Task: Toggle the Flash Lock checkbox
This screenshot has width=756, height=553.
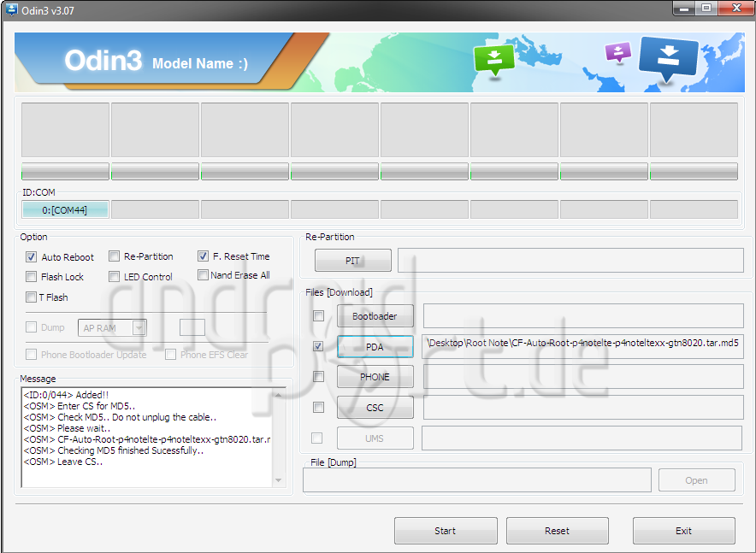Action: (32, 277)
